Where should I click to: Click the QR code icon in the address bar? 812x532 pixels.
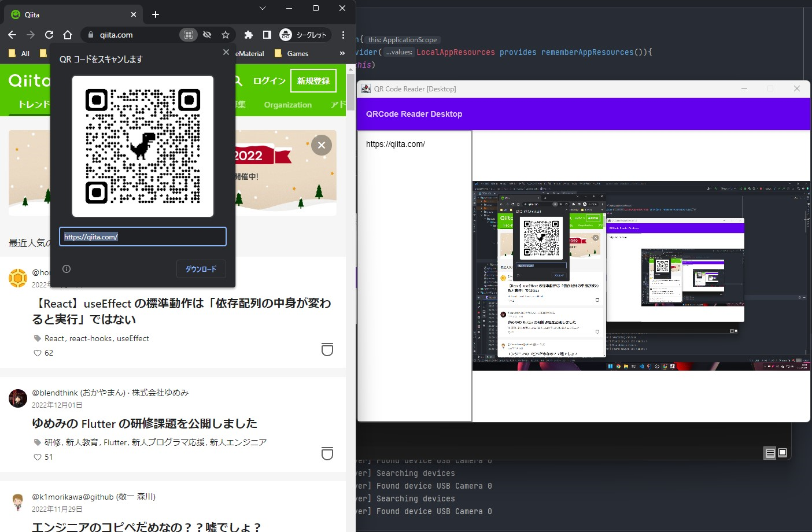click(x=188, y=35)
